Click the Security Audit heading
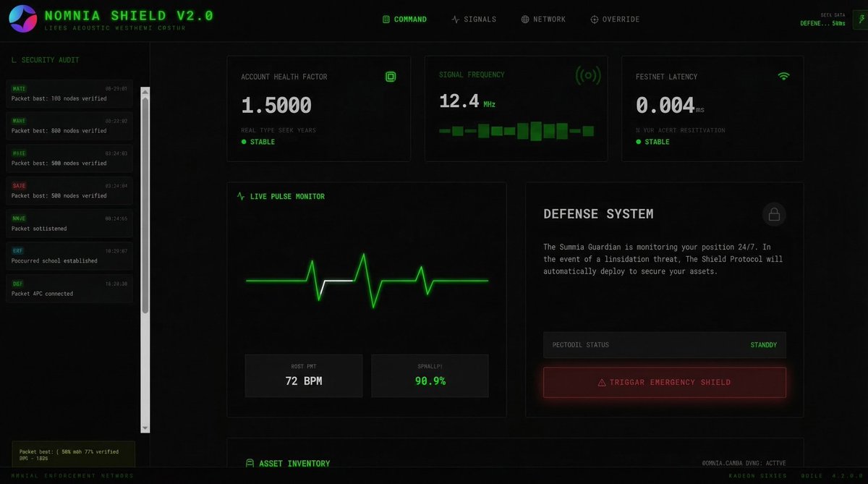The width and height of the screenshot is (868, 484). 46,60
